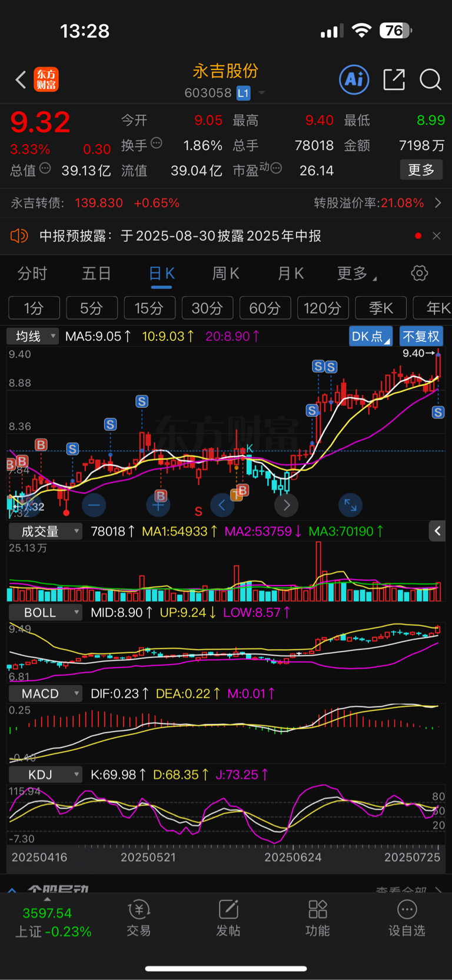The image size is (452, 980).
Task: Open chart settings gear icon
Action: tap(419, 273)
